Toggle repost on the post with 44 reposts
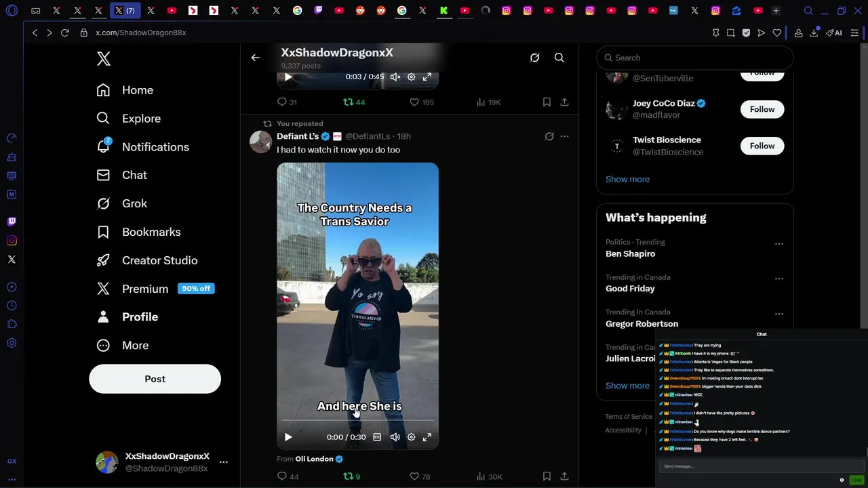The width and height of the screenshot is (868, 488). [x=354, y=102]
